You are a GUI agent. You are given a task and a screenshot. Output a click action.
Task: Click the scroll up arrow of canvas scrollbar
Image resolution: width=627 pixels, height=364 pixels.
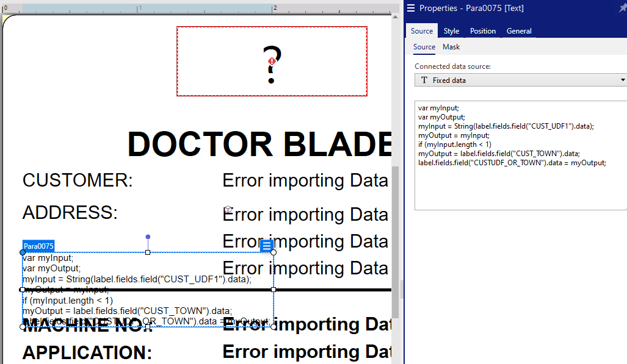pyautogui.click(x=395, y=17)
